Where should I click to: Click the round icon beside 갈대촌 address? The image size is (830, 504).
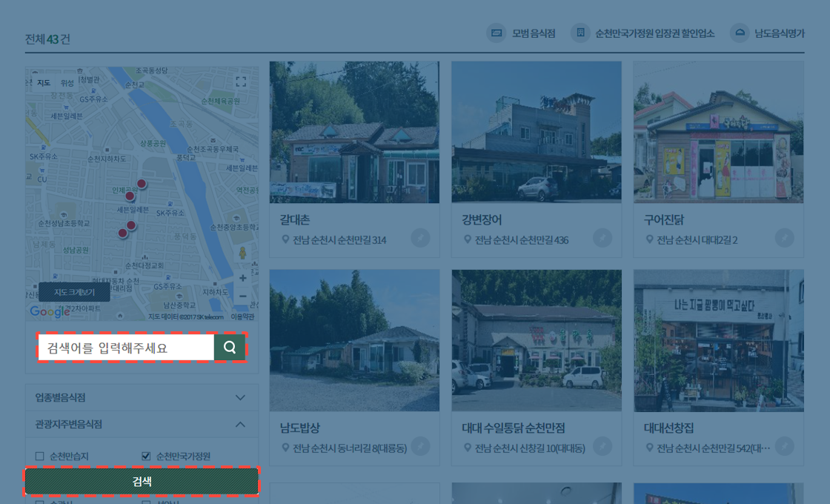click(x=420, y=238)
